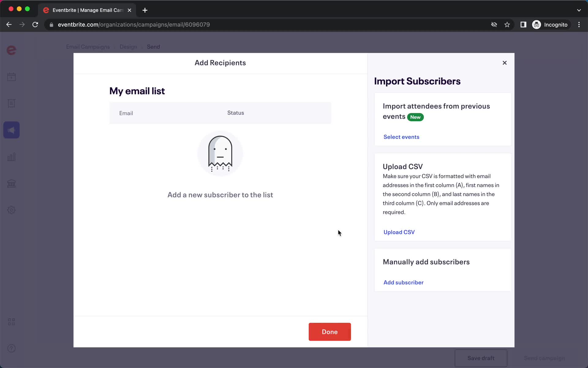
Task: Open a new tab with plus icon
Action: click(145, 10)
